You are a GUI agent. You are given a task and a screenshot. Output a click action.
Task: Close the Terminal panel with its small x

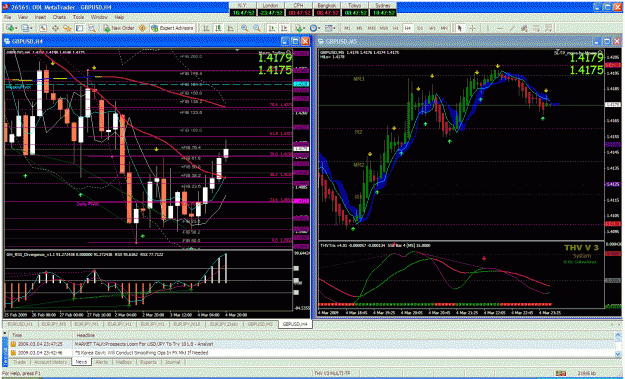[4, 333]
